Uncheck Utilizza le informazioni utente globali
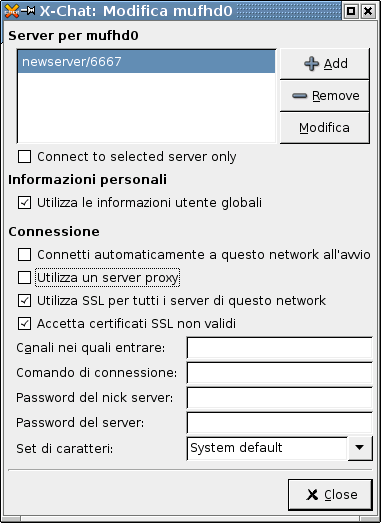381x523 pixels. (x=24, y=202)
